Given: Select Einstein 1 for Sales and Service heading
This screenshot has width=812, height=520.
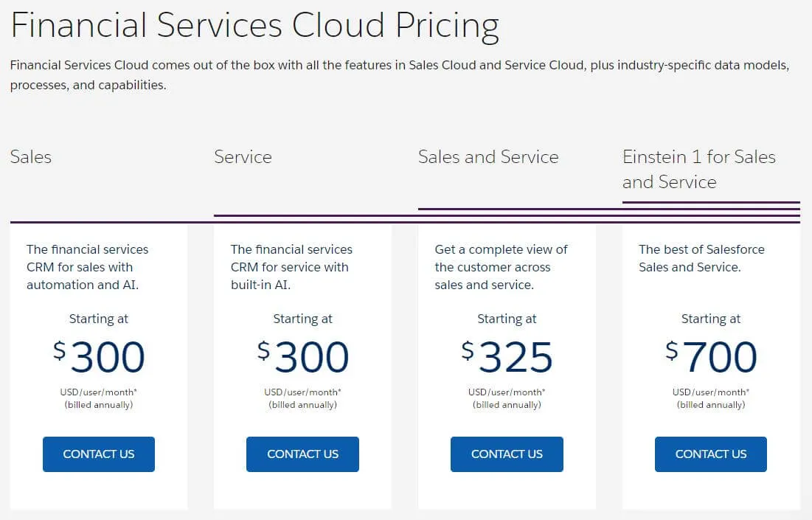Looking at the screenshot, I should point(698,169).
